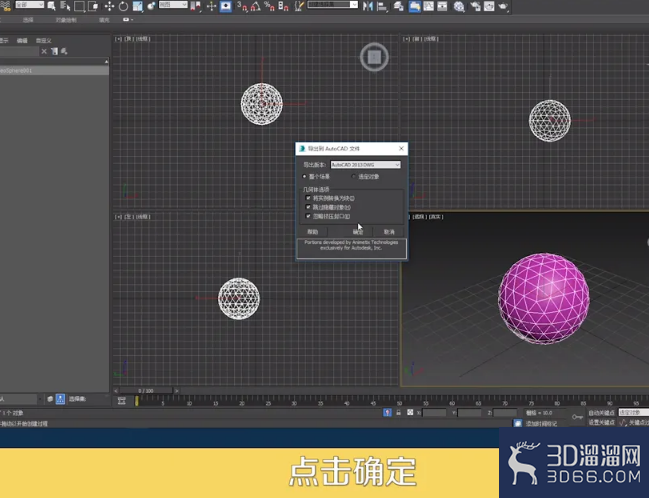Open the selection ribbon tab

28,20
